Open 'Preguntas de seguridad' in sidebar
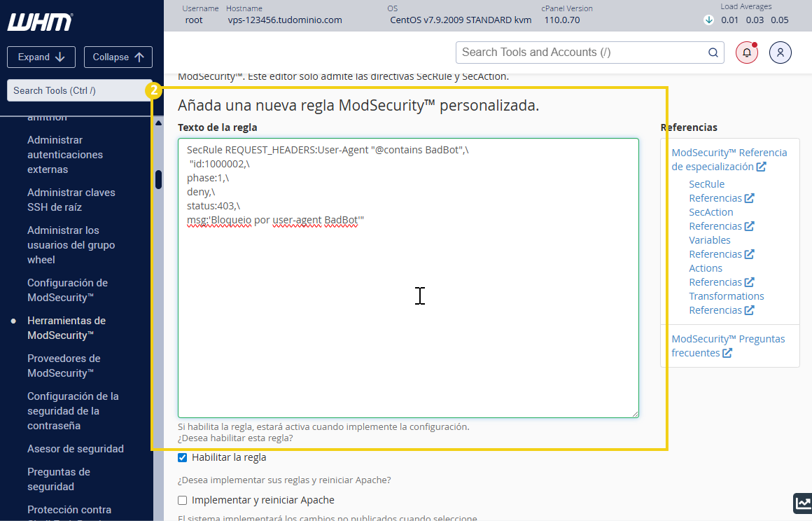Screen dimensions: 812x521 point(59,479)
